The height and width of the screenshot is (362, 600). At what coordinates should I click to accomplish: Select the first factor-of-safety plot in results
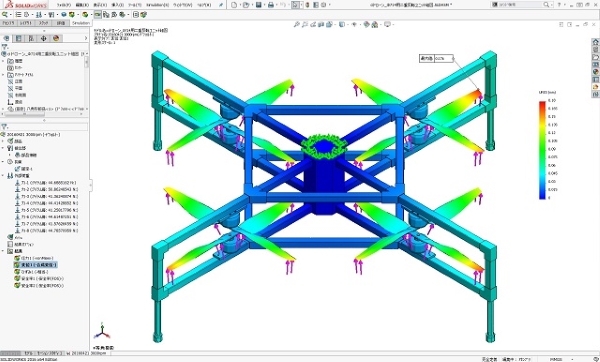(39, 279)
